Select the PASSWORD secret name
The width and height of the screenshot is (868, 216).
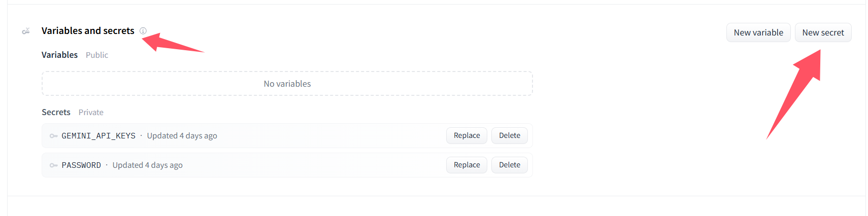[81, 165]
